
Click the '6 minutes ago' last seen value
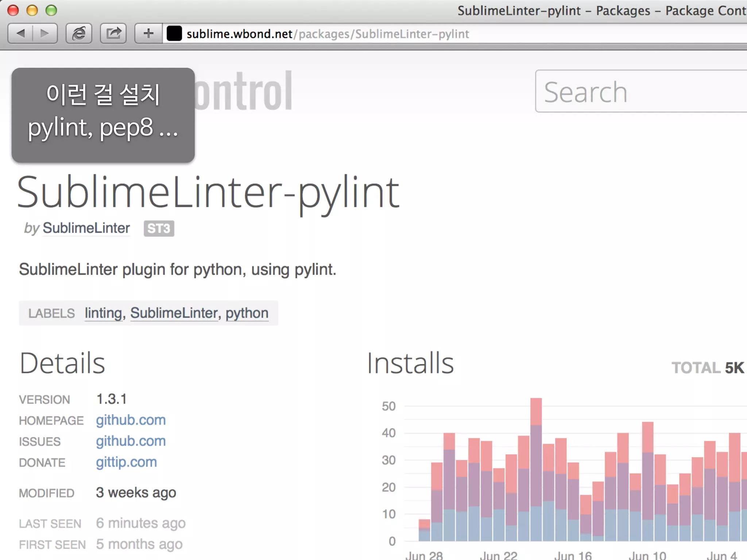(140, 523)
